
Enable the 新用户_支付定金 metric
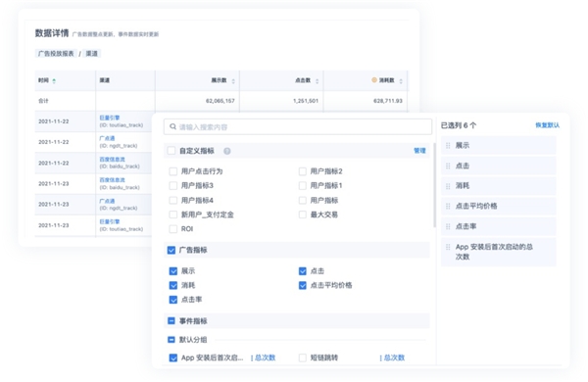173,215
